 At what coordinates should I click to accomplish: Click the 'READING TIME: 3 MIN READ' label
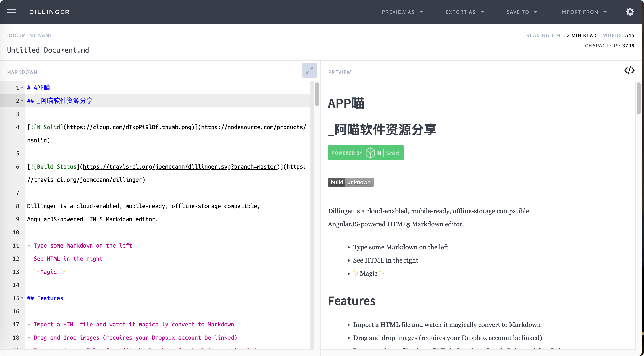(x=561, y=35)
